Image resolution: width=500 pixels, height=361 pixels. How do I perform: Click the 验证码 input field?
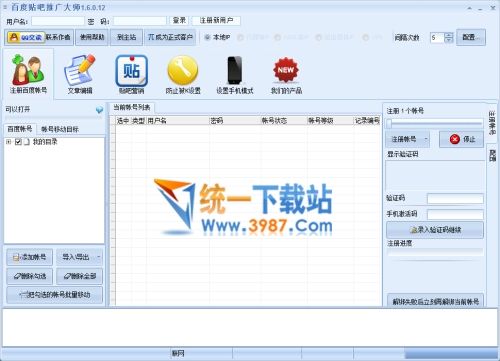point(455,198)
